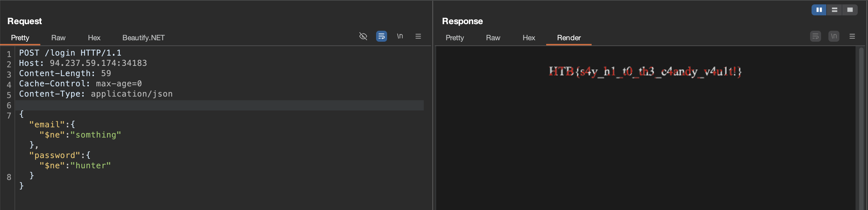Toggle hide non-printable characters eye icon in Request

[363, 36]
